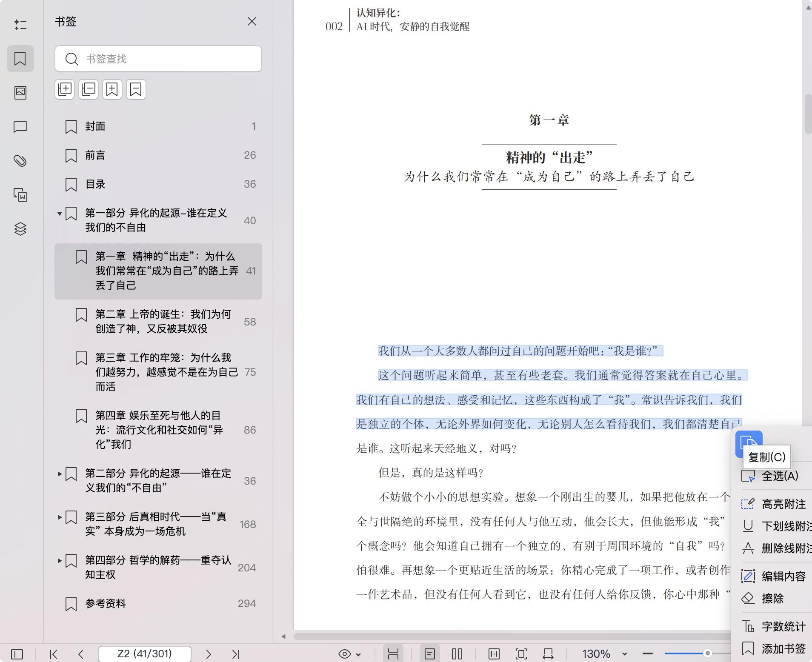812x662 pixels.
Task: Jump to 第四章 娱乐至死与他人的目光 bookmark
Action: point(158,430)
